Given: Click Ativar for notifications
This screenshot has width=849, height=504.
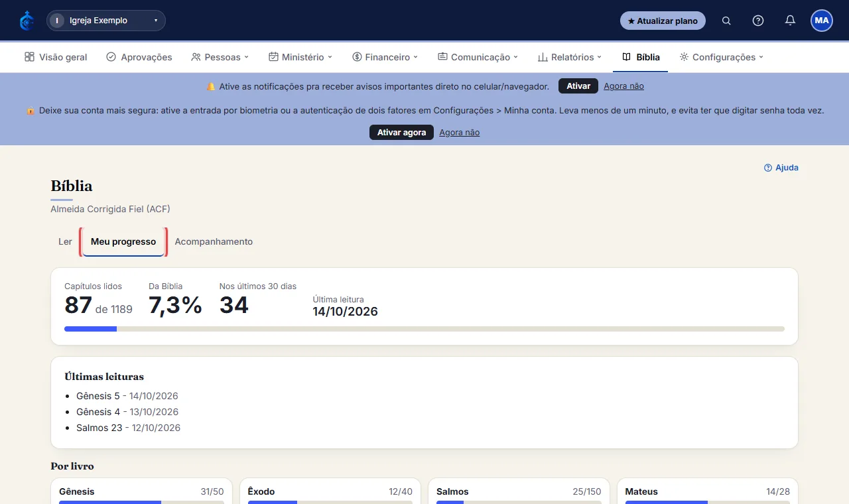Looking at the screenshot, I should [x=578, y=86].
